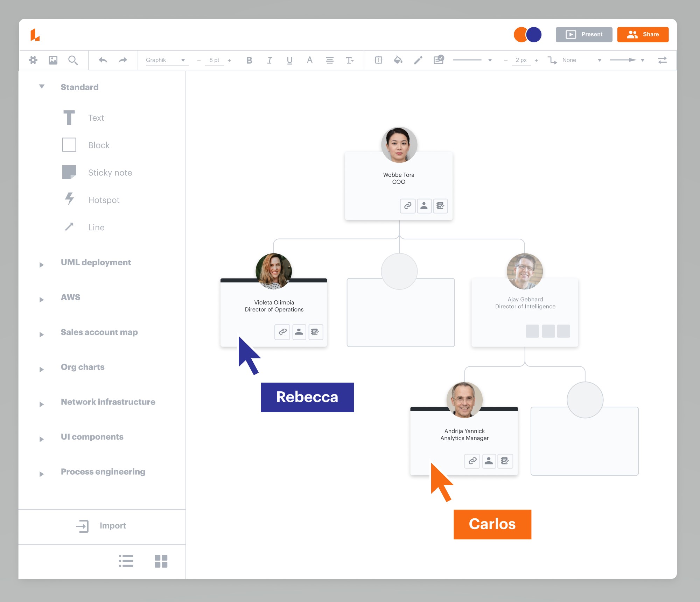Click the font name dropdown Graphik

pyautogui.click(x=164, y=60)
